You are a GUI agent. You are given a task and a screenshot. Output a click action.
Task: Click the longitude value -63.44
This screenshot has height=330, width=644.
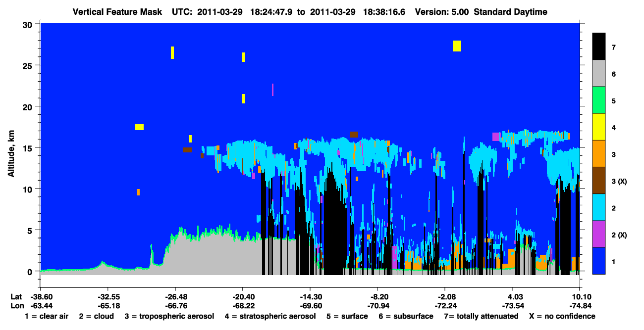[41, 306]
